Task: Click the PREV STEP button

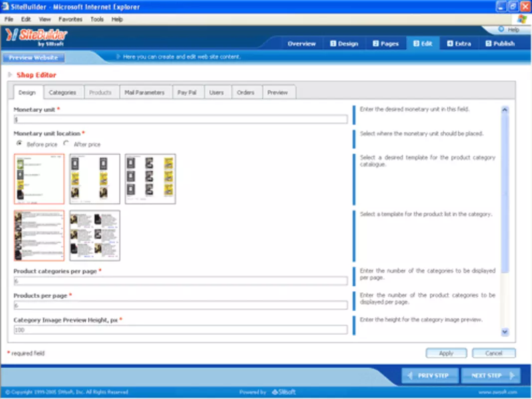Action: [x=430, y=376]
